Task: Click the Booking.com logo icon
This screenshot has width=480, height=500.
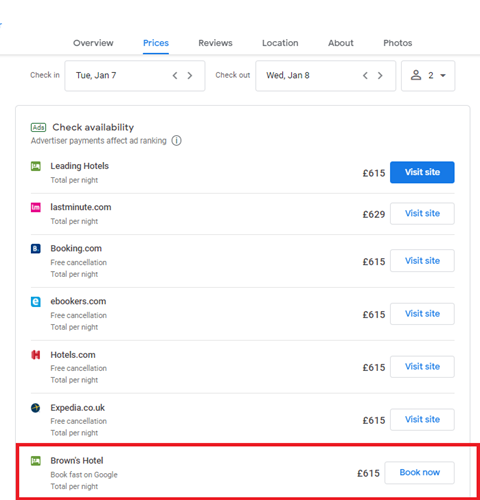Action: coord(36,249)
